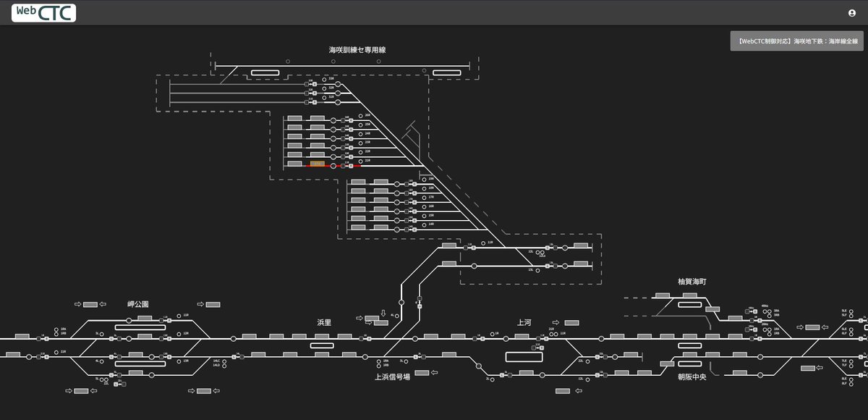
Task: Select route lever circle 23R
Action: [360, 143]
